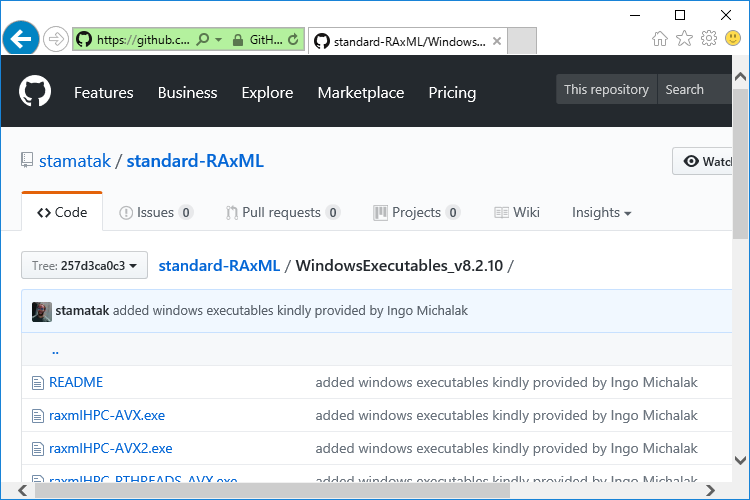750x500 pixels.
Task: Click the This repository search scope
Action: (x=607, y=89)
